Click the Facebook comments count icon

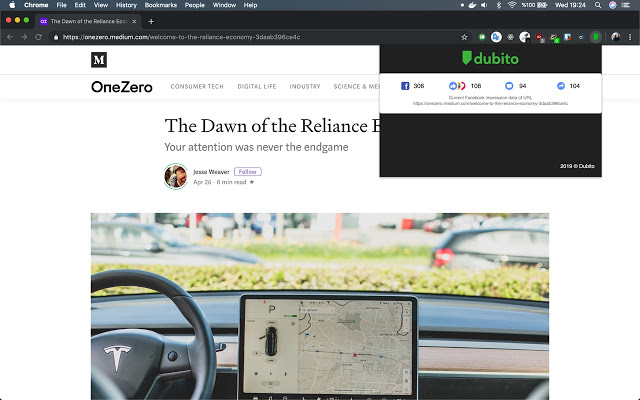click(x=509, y=86)
